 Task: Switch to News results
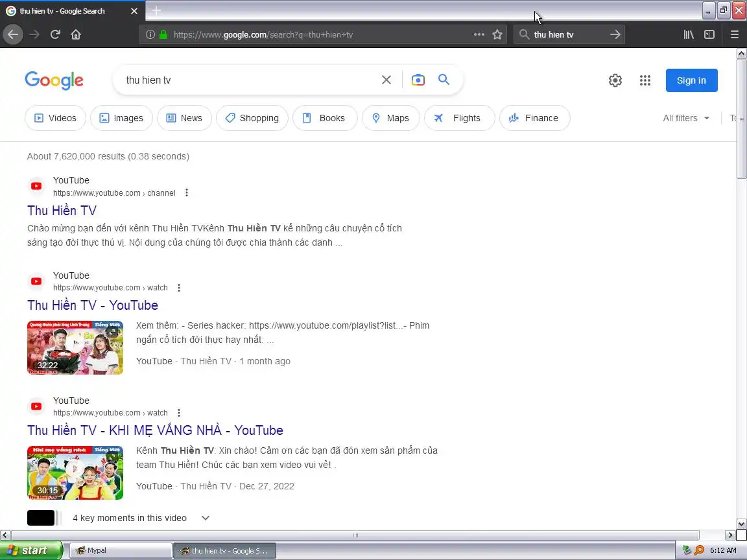184,118
